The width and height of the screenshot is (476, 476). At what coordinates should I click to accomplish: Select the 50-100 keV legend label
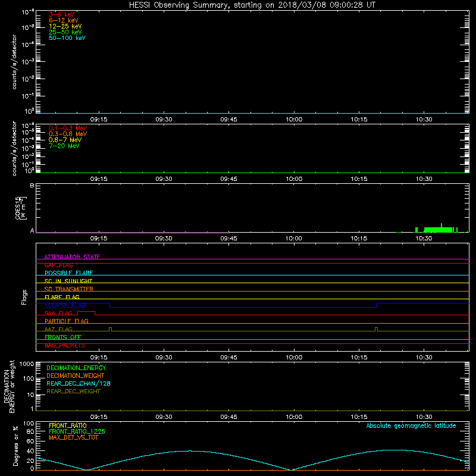67,38
